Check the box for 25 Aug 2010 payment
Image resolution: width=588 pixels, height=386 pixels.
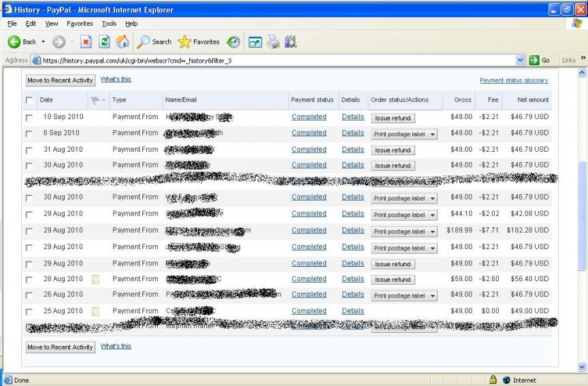tap(29, 312)
